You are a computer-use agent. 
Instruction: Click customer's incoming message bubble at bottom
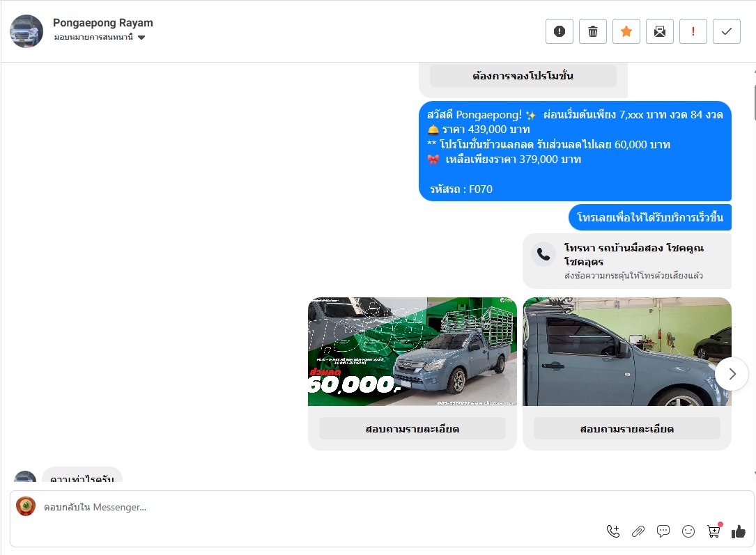pyautogui.click(x=82, y=474)
